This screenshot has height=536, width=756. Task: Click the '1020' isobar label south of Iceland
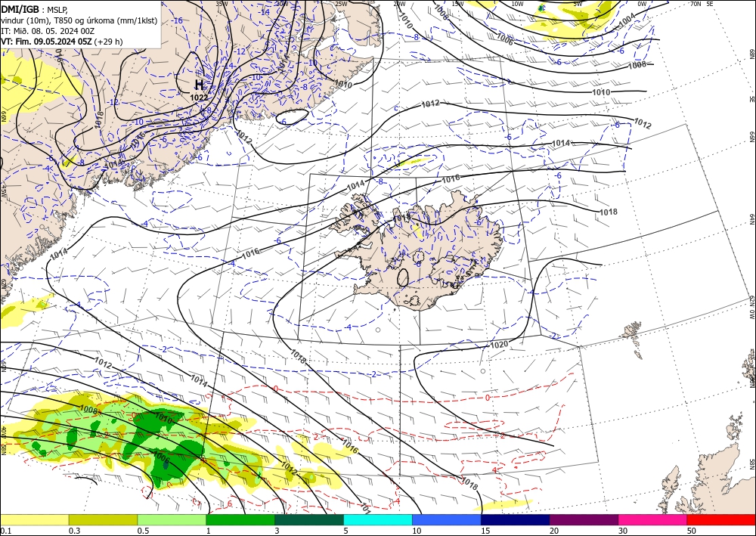click(499, 345)
